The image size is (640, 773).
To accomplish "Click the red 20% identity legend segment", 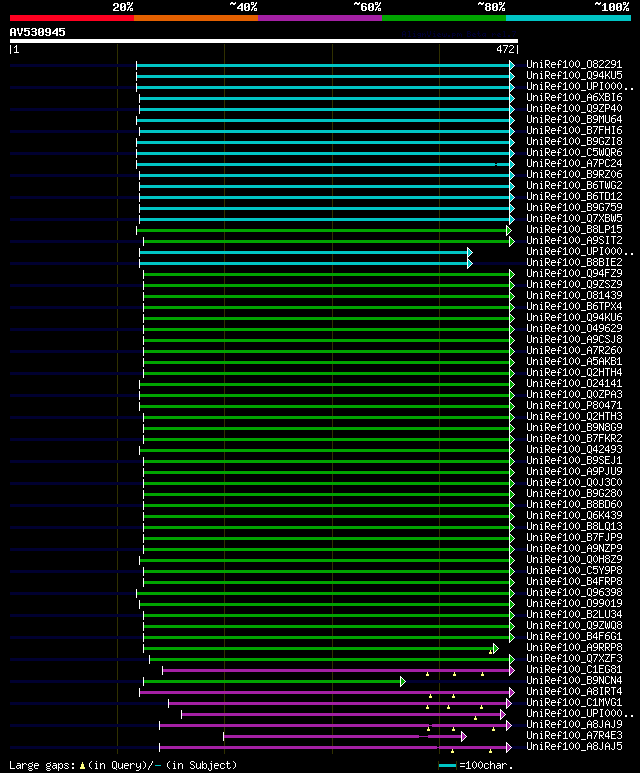I will (x=71, y=18).
